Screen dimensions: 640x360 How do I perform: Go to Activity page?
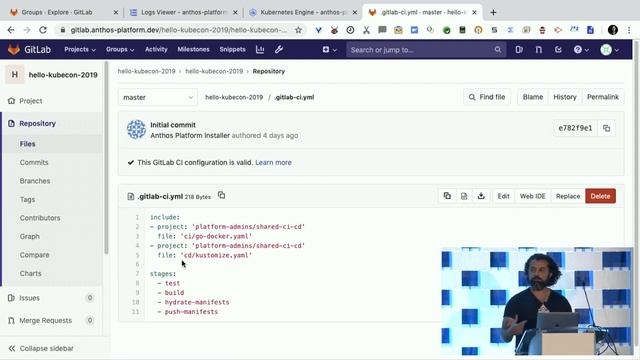[x=156, y=49]
